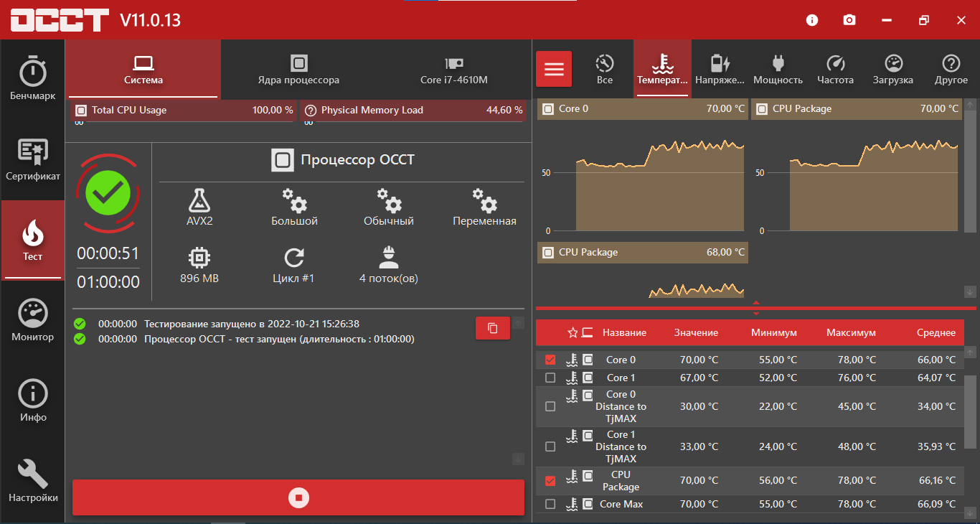Check the Core Max row checkbox
Image resolution: width=980 pixels, height=524 pixels.
click(550, 504)
